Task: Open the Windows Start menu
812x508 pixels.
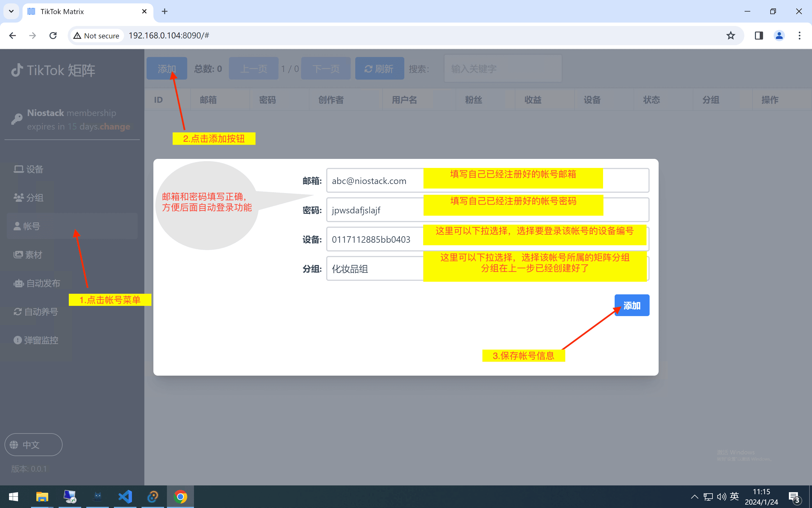Action: coord(14,497)
